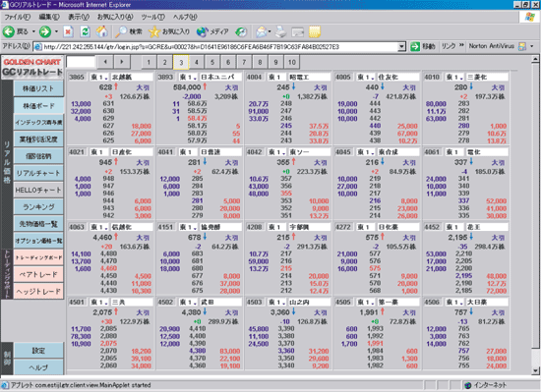Open インデックス寄与度 sidebar button

tap(38, 122)
